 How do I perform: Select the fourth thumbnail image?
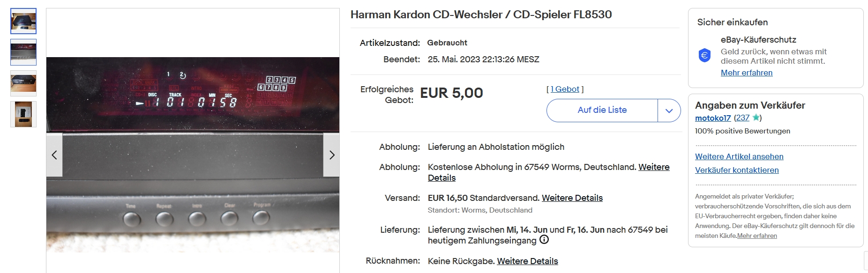click(x=23, y=114)
